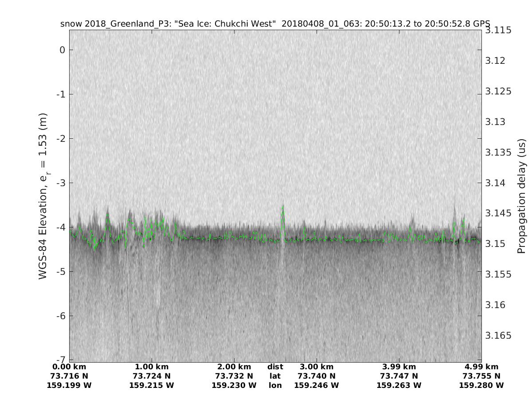Image resolution: width=532 pixels, height=399 pixels.
Task: Select the -3 elevation tick label
Action: (60, 183)
